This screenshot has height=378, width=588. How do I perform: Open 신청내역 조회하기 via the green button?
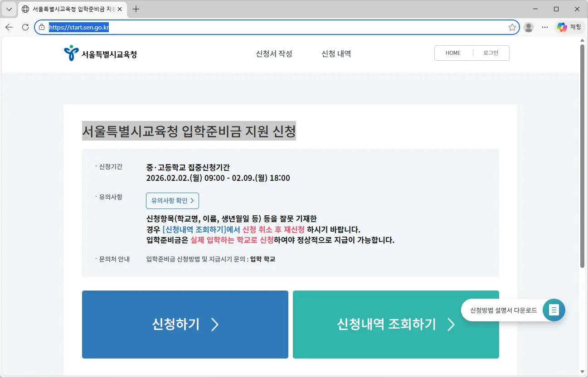[395, 324]
